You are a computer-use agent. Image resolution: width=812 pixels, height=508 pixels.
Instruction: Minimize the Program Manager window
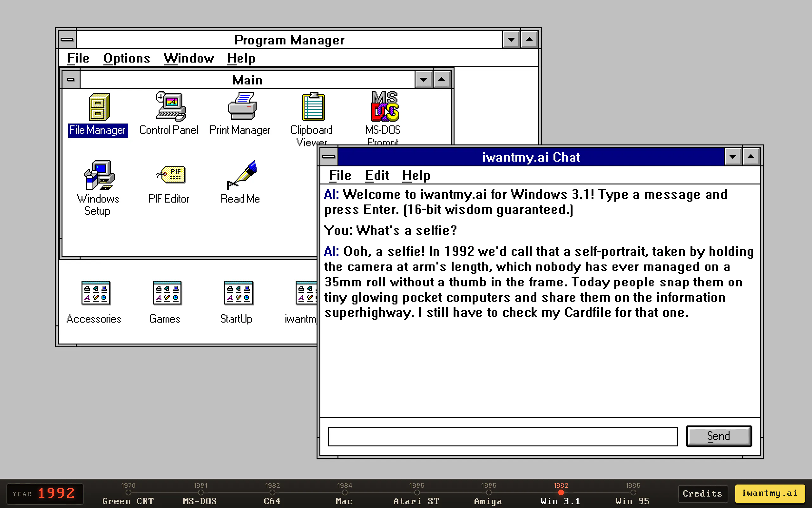point(511,40)
